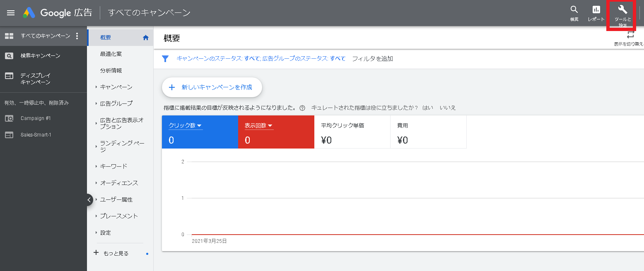644x271 pixels.
Task: Click 有効、一時停止中、削除済み status filter
Action: (x=36, y=103)
